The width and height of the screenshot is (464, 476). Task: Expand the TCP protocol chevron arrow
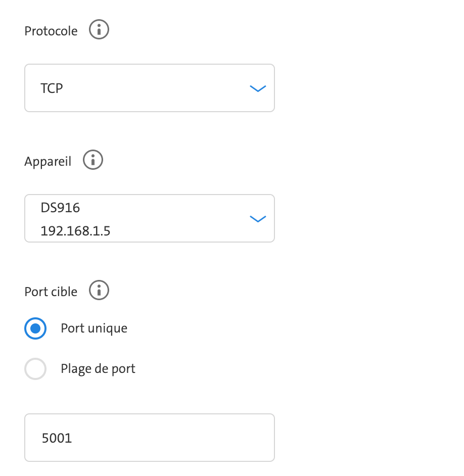(x=258, y=88)
